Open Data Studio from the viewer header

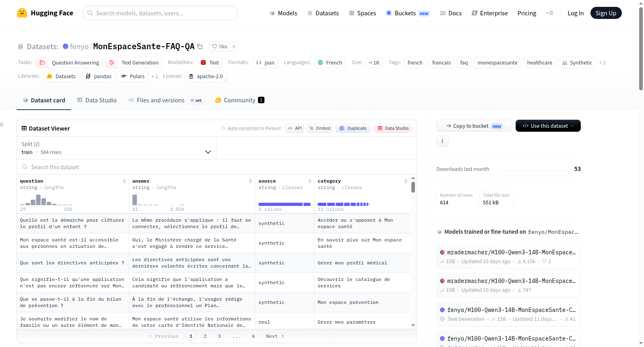[393, 128]
